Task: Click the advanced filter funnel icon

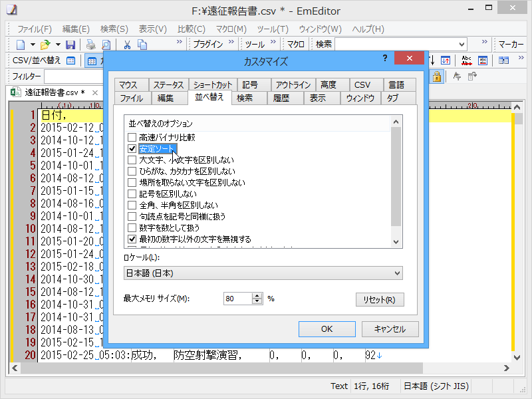Action: [457, 76]
